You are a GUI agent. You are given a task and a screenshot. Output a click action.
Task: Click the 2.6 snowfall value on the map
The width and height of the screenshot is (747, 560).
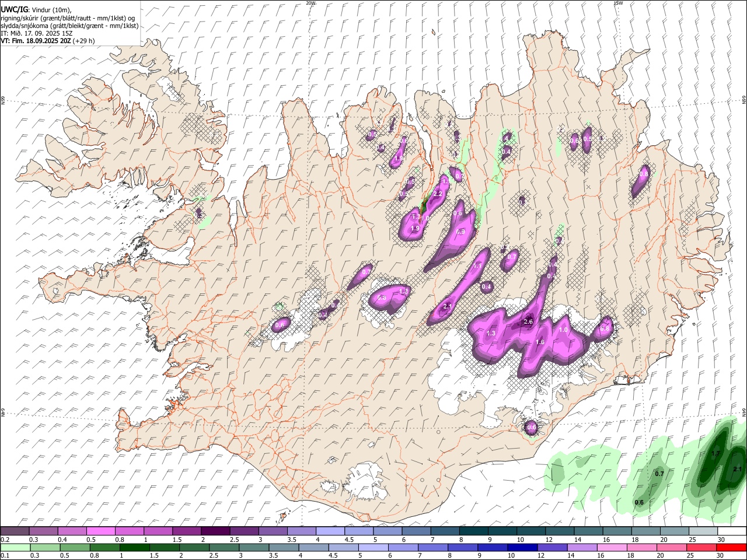[529, 322]
